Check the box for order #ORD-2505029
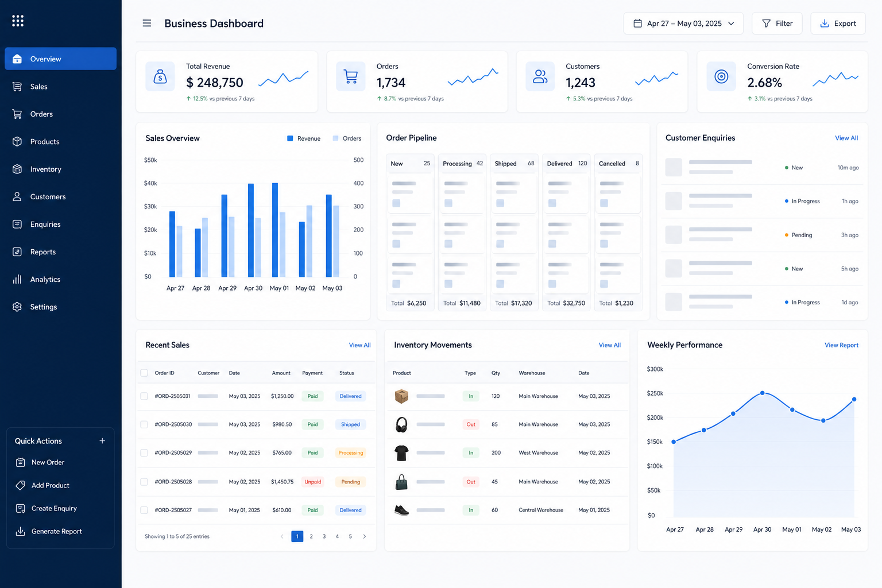The width and height of the screenshot is (882, 588). pos(144,453)
